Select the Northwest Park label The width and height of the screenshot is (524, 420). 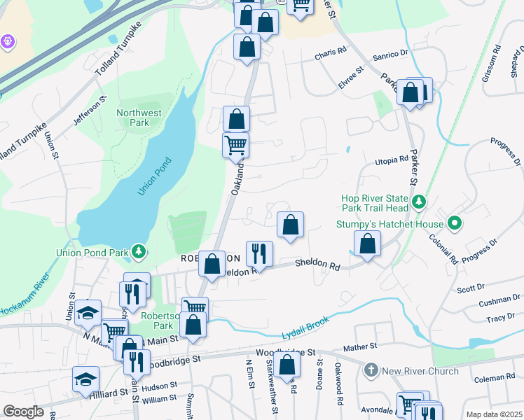point(139,118)
